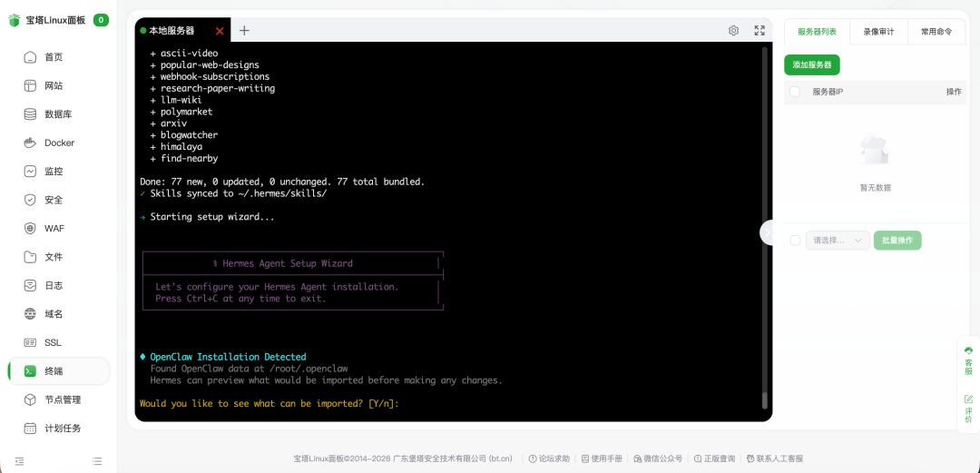Click terminal line 'OpenClaw Installation Detected'

pyautogui.click(x=228, y=358)
